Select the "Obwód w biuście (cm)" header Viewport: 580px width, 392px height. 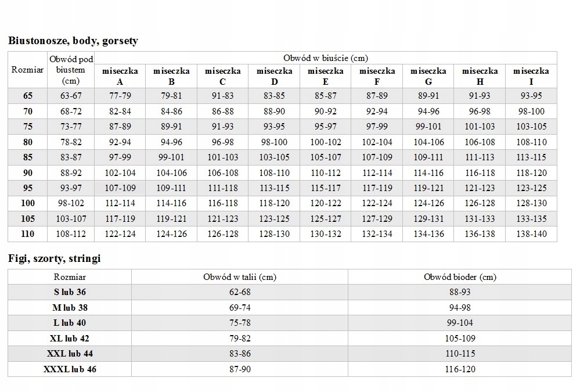[325, 58]
